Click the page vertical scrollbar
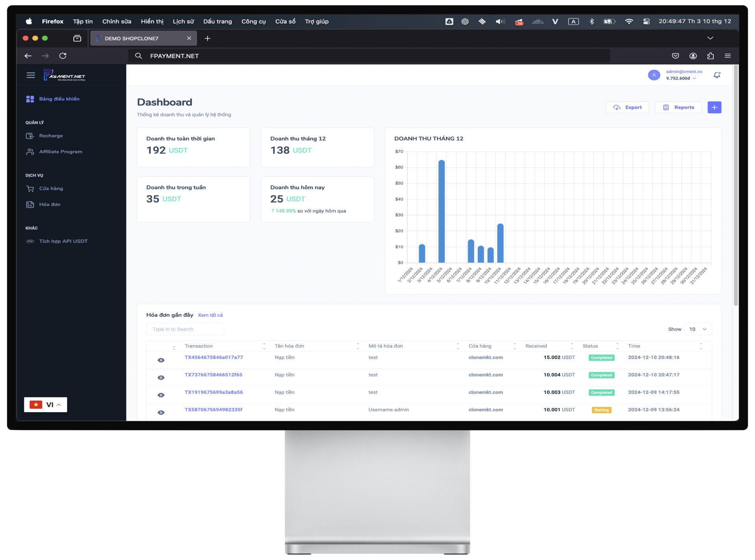755x560 pixels. click(x=735, y=185)
